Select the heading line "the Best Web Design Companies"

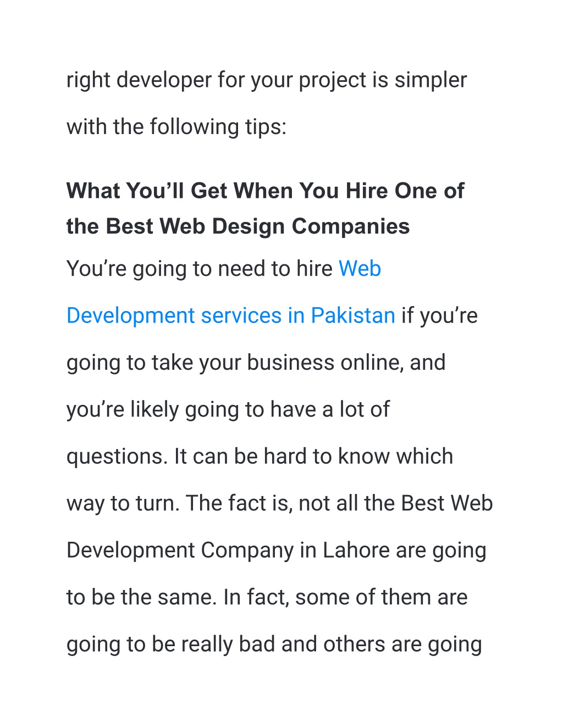[x=238, y=226]
